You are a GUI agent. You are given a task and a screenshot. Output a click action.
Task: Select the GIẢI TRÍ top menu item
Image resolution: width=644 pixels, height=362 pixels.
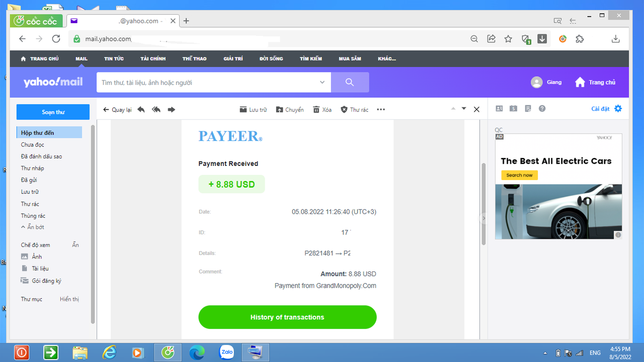pos(233,59)
